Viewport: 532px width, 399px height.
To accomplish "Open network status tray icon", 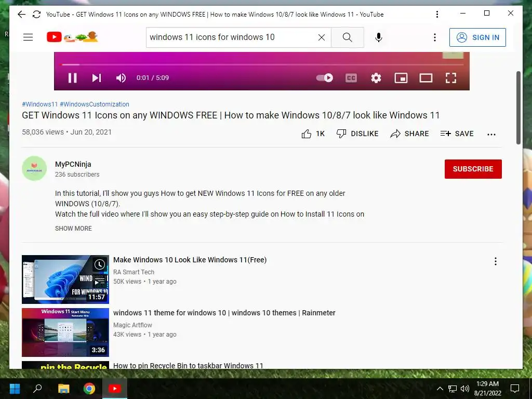I will [453, 389].
